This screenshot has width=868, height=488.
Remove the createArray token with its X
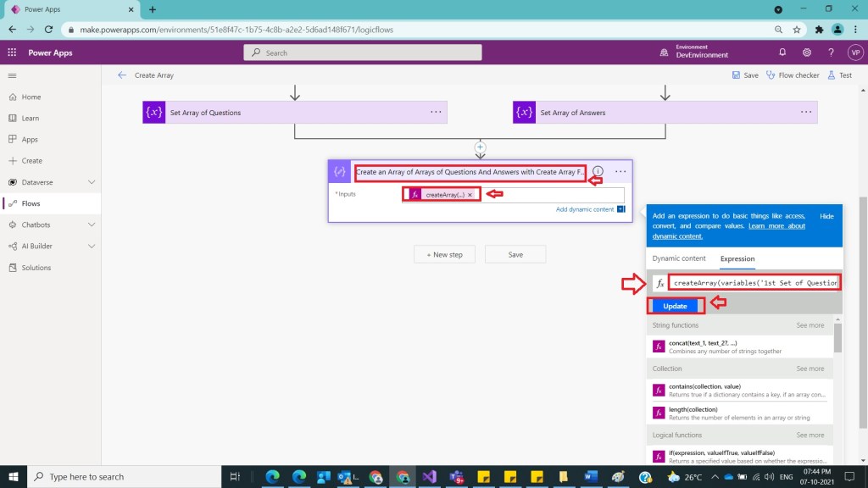(470, 195)
